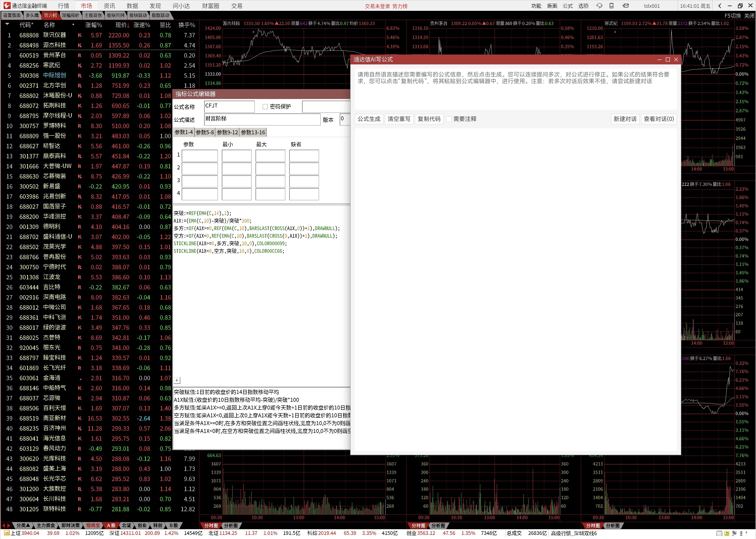The height and width of the screenshot is (539, 756).
Task: Click the 通达信 logo icon at top left
Action: pos(6,6)
